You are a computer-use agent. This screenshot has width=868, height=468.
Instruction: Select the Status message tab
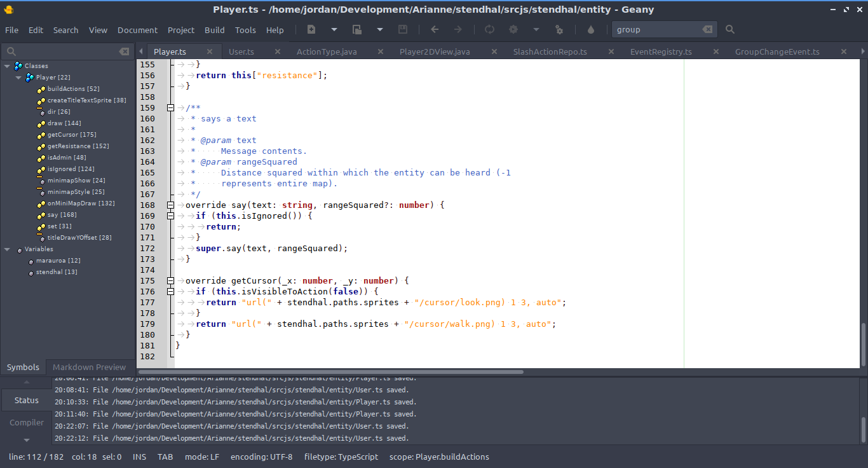pyautogui.click(x=27, y=400)
